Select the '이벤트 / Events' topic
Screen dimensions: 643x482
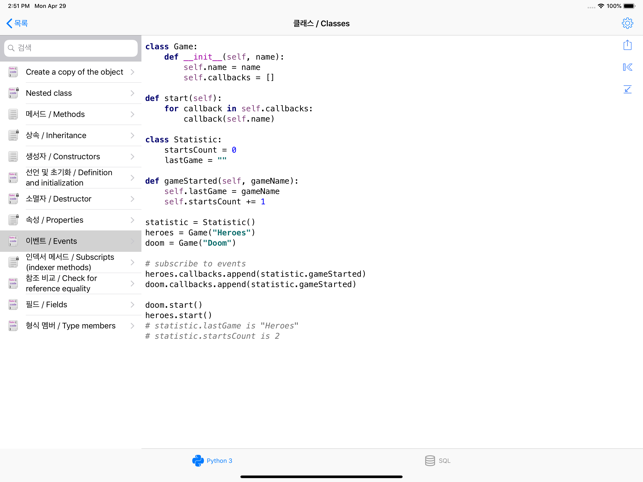click(x=71, y=241)
